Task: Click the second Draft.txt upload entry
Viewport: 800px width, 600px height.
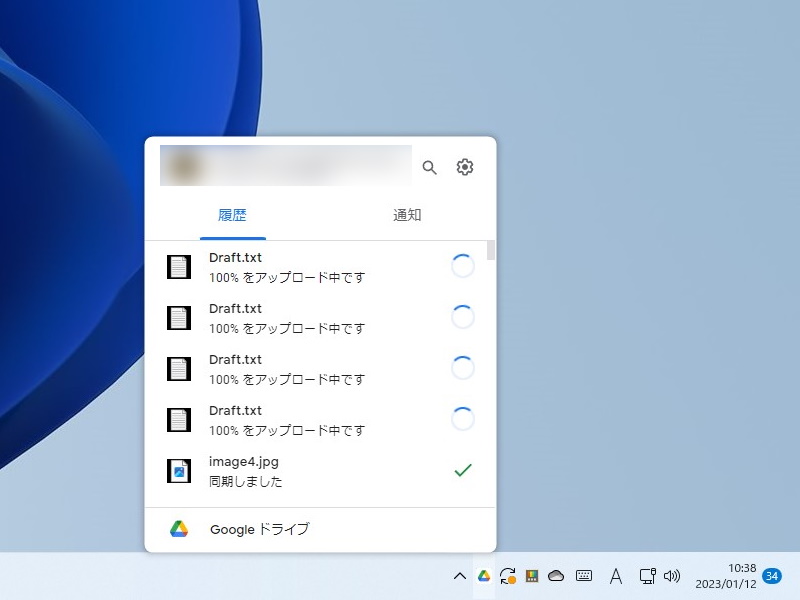Action: tap(236, 318)
